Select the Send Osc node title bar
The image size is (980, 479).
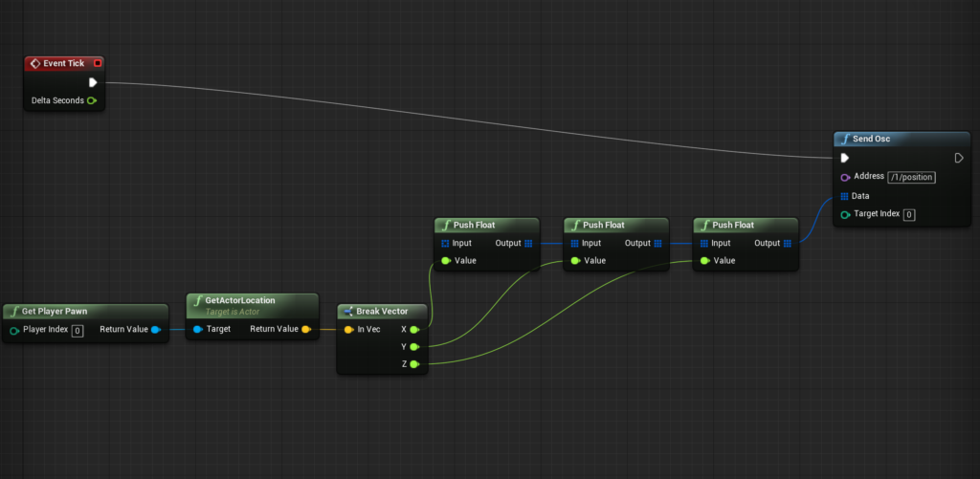click(x=900, y=140)
